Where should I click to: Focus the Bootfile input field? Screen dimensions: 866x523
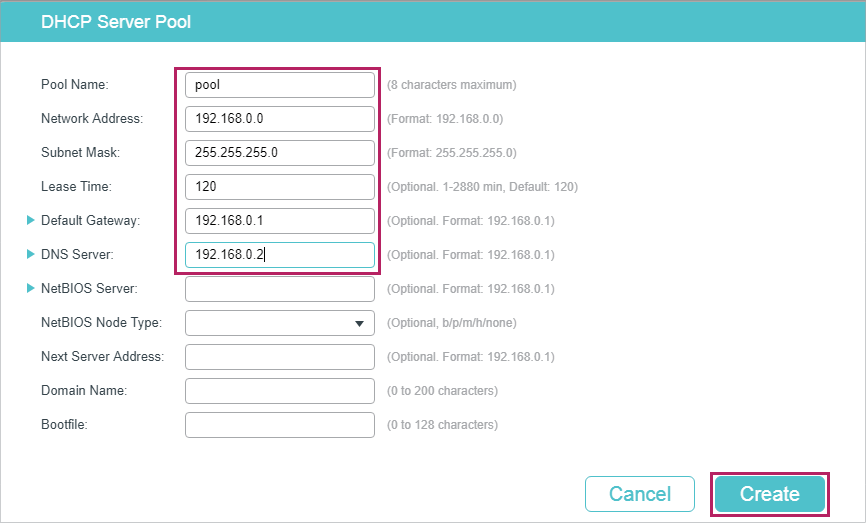pos(279,425)
